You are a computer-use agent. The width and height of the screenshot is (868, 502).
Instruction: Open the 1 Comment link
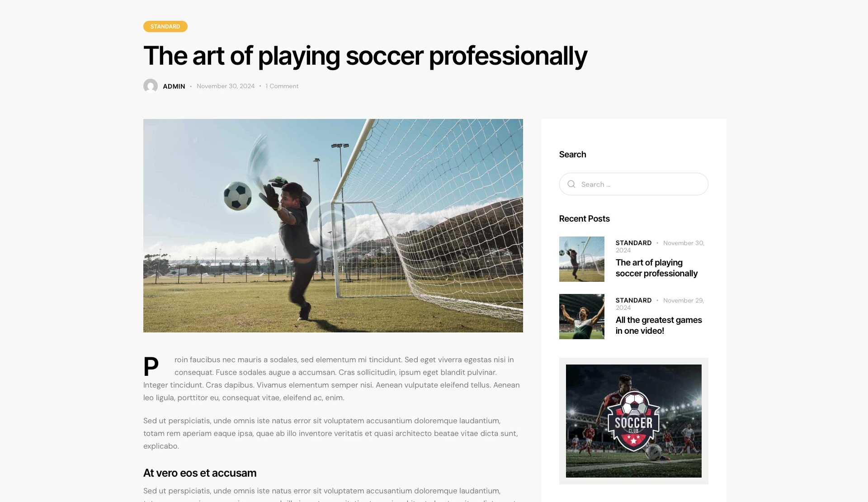282,86
